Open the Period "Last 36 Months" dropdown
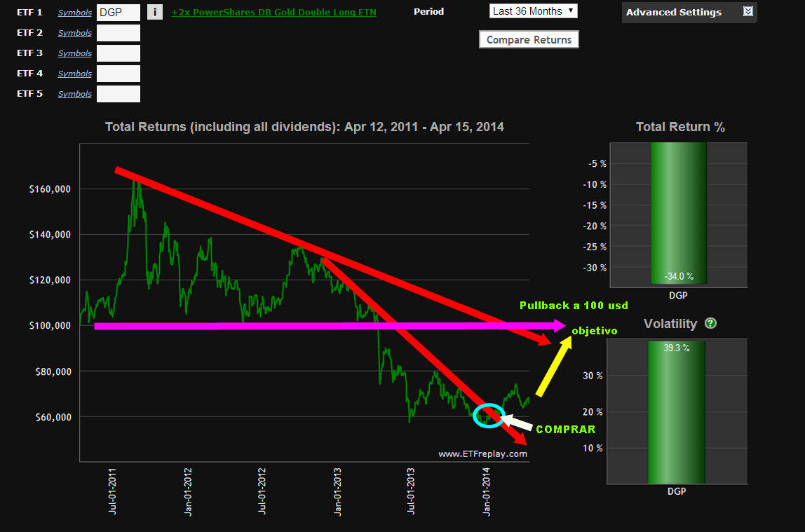The width and height of the screenshot is (805, 532). click(x=533, y=11)
